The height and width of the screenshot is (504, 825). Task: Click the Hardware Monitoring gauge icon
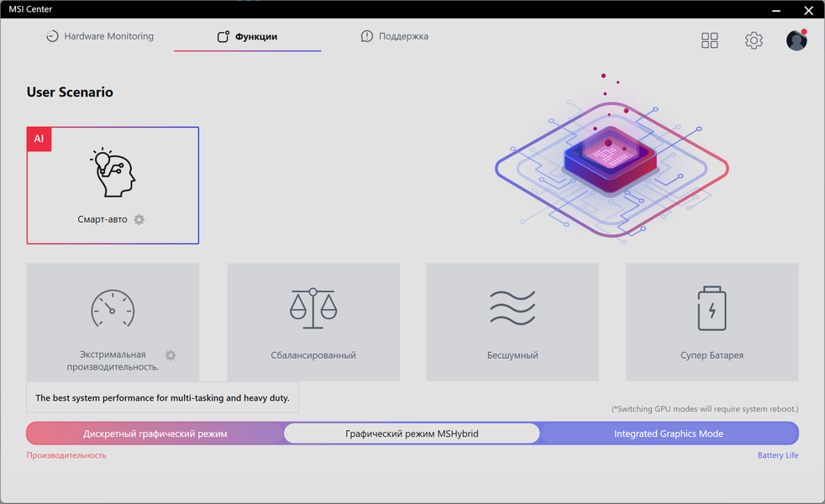(52, 36)
